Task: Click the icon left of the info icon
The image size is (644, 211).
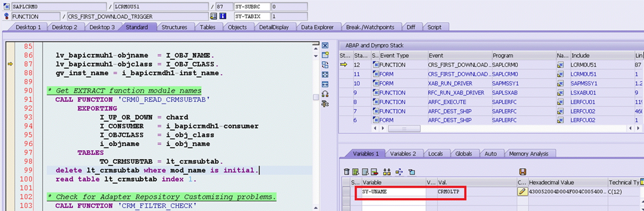Action: pos(214,16)
